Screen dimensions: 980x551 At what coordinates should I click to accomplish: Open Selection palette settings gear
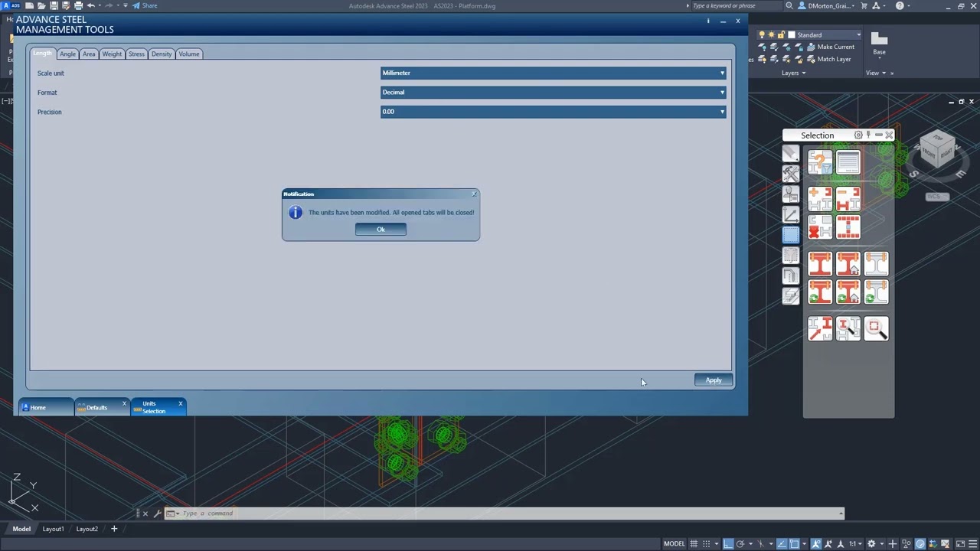[x=858, y=135]
